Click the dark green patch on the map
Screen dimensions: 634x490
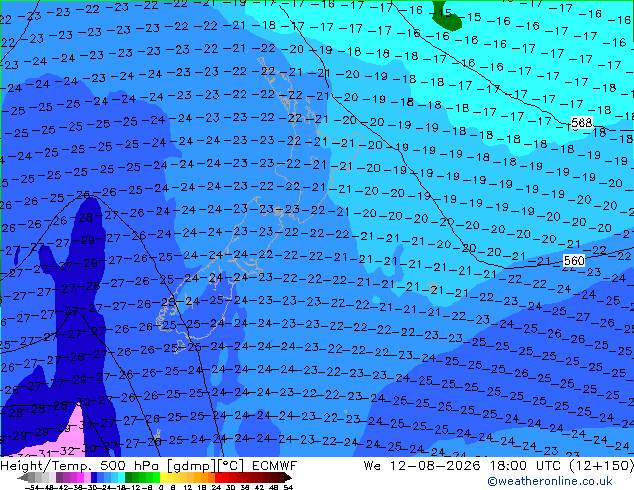pos(446,16)
